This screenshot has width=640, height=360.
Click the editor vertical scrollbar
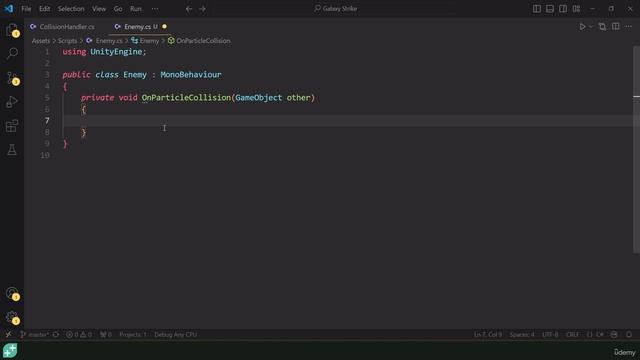636,149
